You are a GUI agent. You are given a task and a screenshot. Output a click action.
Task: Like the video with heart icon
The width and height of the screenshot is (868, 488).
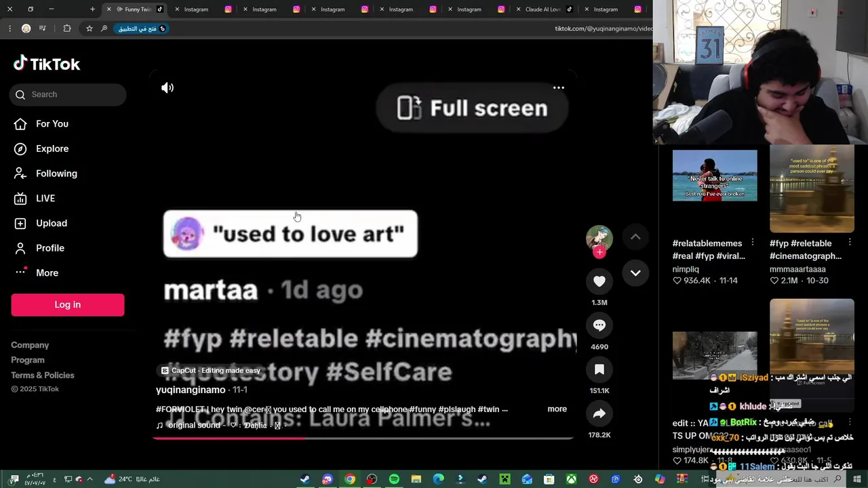pyautogui.click(x=599, y=281)
